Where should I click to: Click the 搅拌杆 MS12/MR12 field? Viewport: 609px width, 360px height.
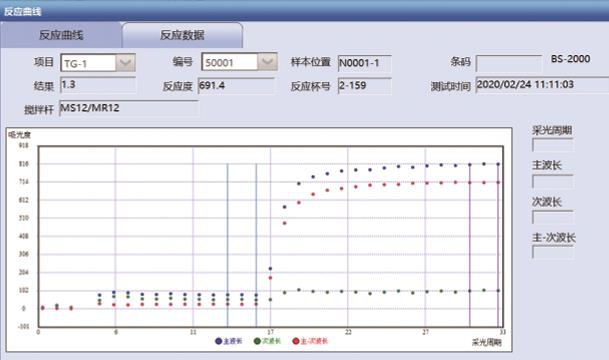(x=129, y=108)
